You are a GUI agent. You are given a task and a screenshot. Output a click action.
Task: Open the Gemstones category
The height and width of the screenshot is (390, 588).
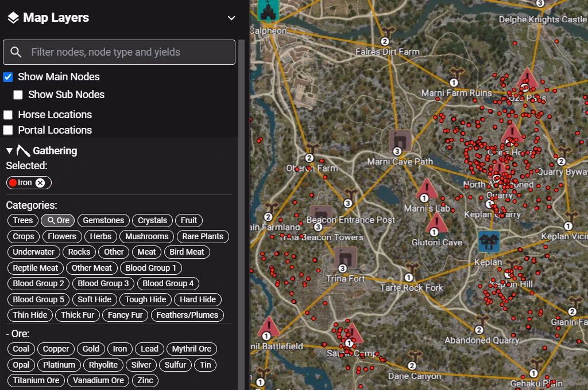pyautogui.click(x=103, y=220)
